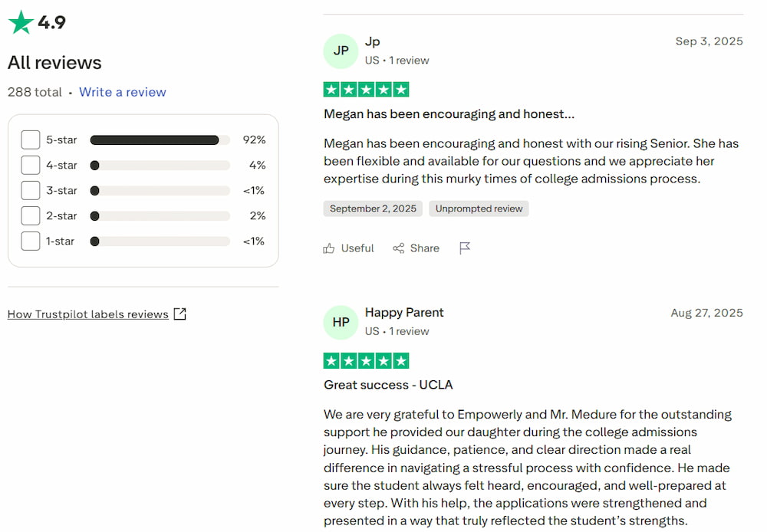Tick the 2-star filter checkbox

pos(31,216)
